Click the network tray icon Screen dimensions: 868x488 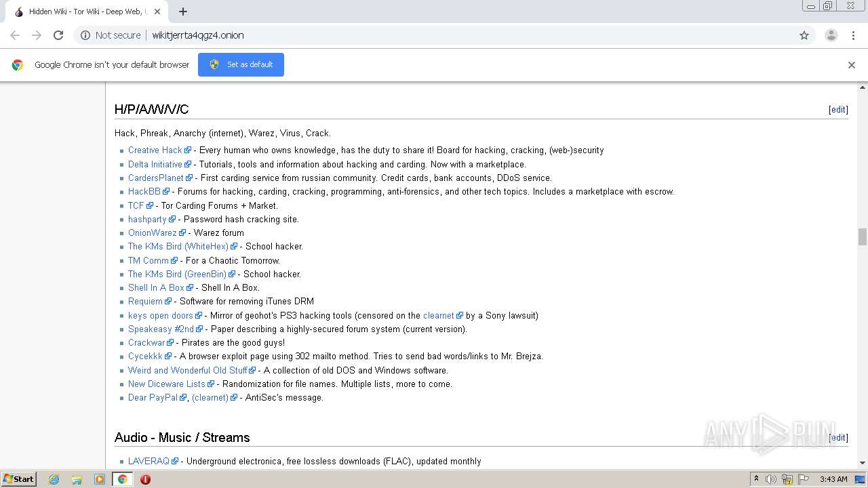point(787,479)
